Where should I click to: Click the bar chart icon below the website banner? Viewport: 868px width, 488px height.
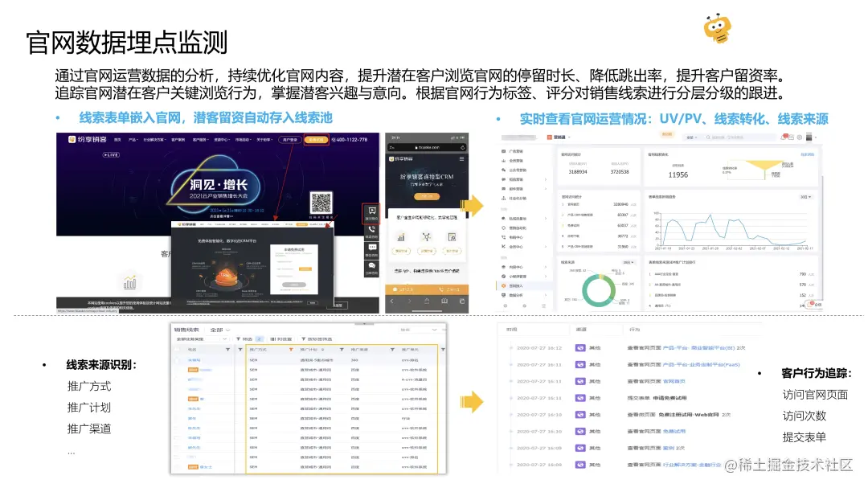129,283
